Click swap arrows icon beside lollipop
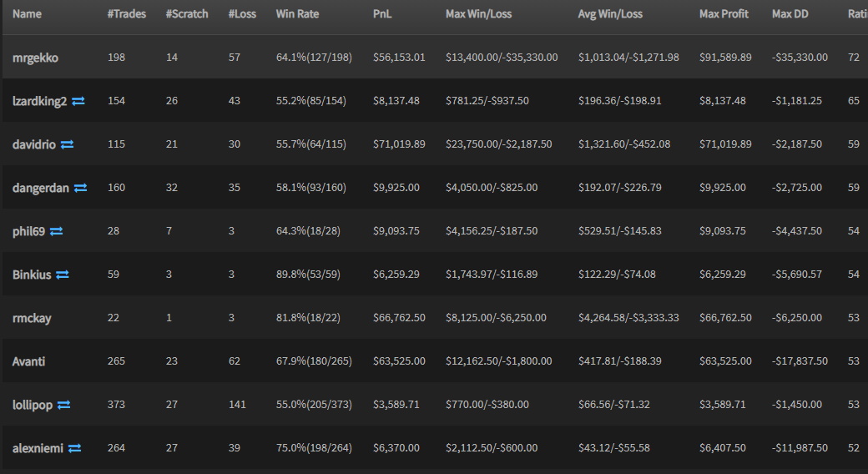868x474 pixels. tap(63, 405)
